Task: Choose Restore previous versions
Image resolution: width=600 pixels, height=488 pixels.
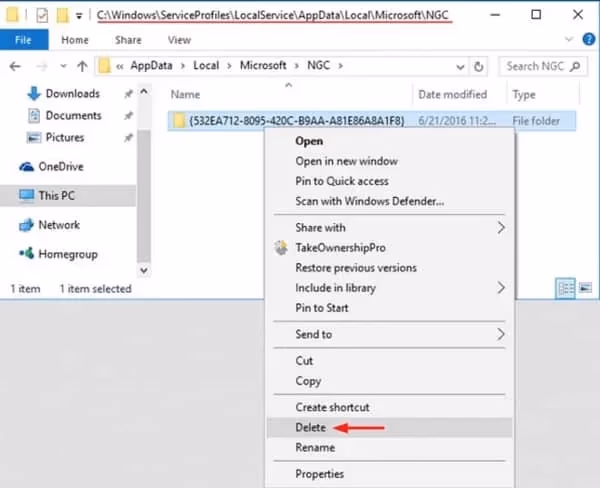Action: tap(390, 268)
